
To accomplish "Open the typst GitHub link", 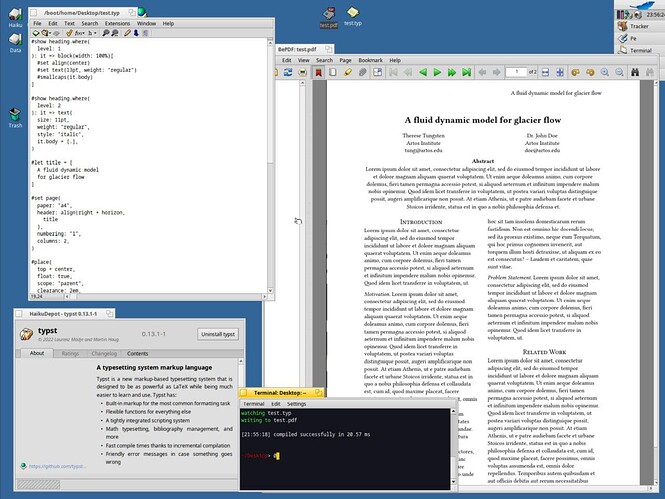I will (57, 466).
